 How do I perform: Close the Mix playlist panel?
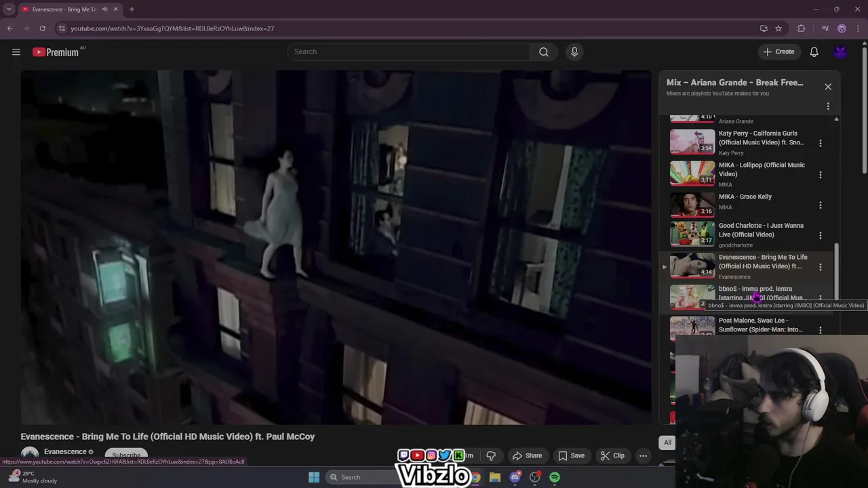click(x=828, y=87)
